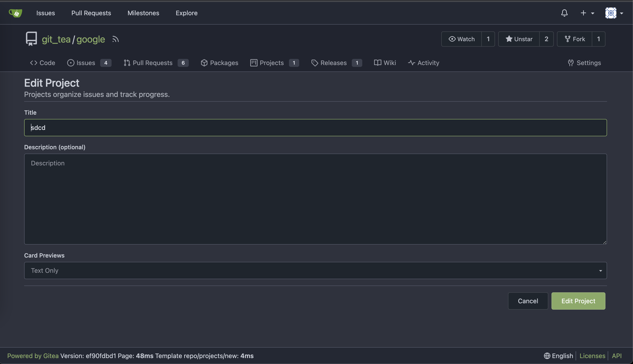Click the Packages cube icon
This screenshot has height=364, width=633.
204,63
